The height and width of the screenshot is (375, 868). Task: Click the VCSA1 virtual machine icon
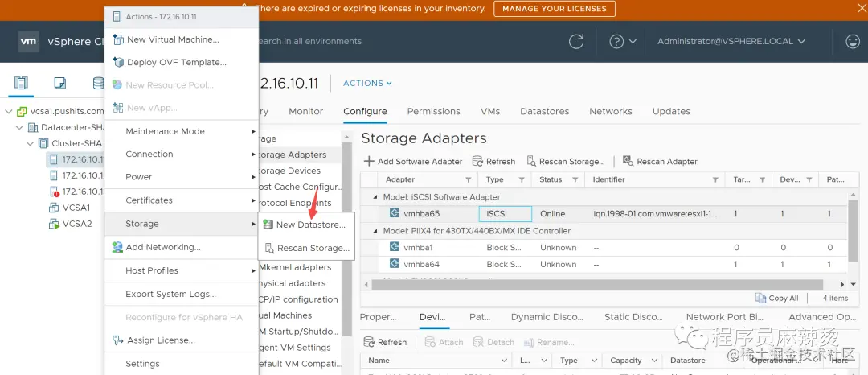[54, 208]
